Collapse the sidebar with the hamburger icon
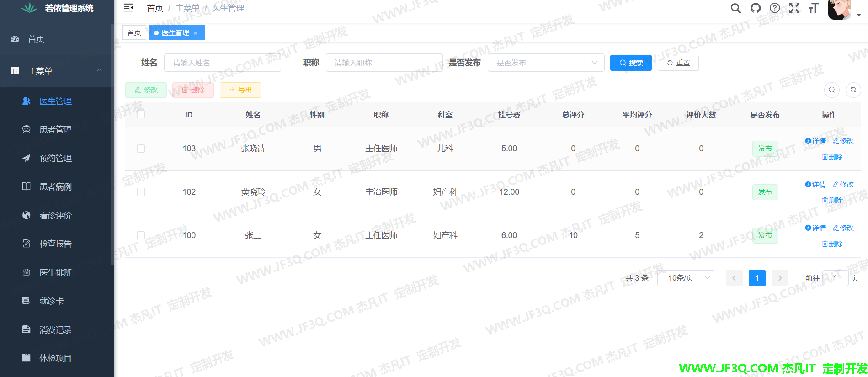Viewport: 868px width, 377px height. 128,8
